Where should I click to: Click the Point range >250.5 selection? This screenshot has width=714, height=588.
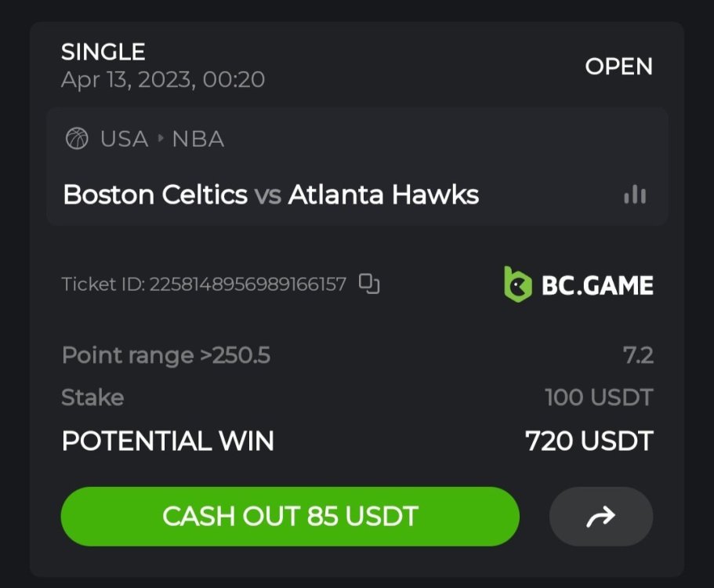[166, 355]
